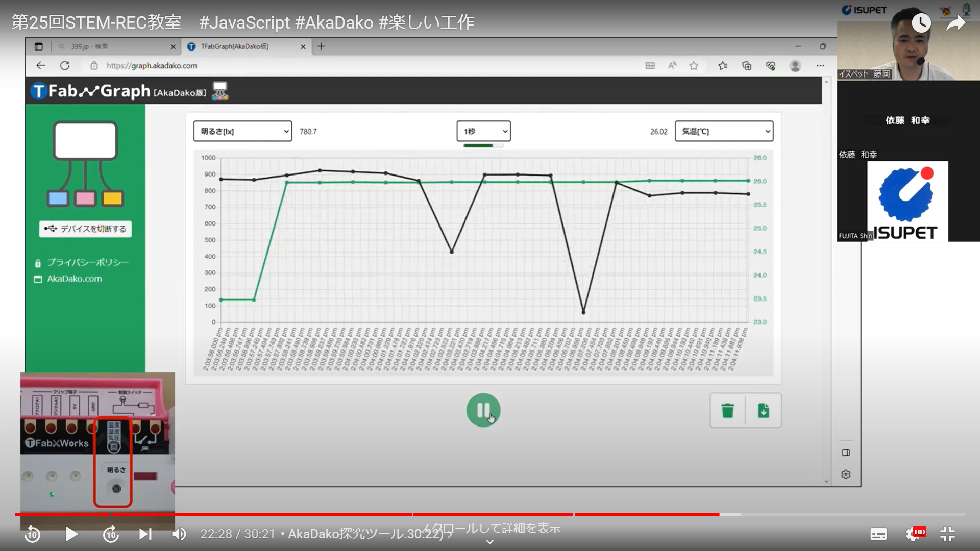Image resolution: width=980 pixels, height=551 pixels.
Task: Open YouTube player settings gear
Action: tap(913, 534)
